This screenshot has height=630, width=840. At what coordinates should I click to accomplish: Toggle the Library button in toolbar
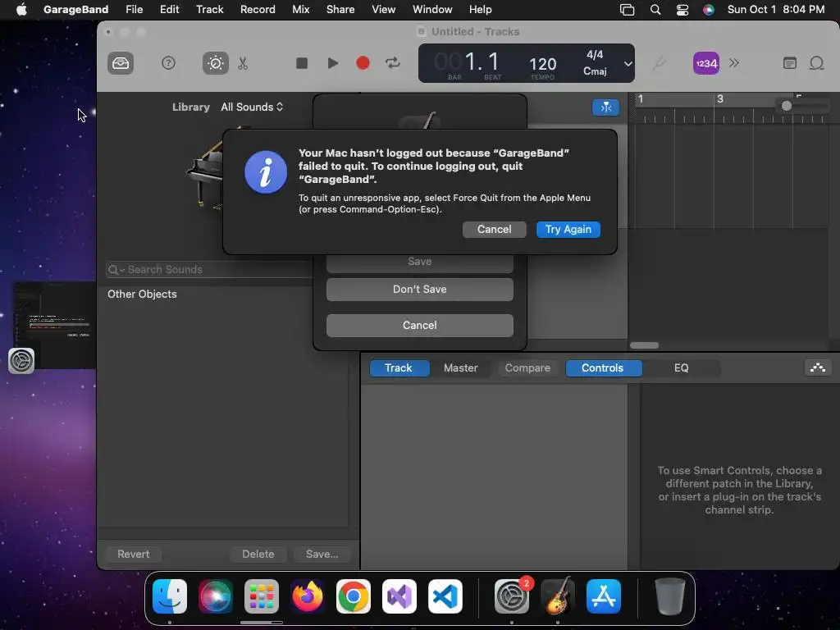pyautogui.click(x=121, y=63)
